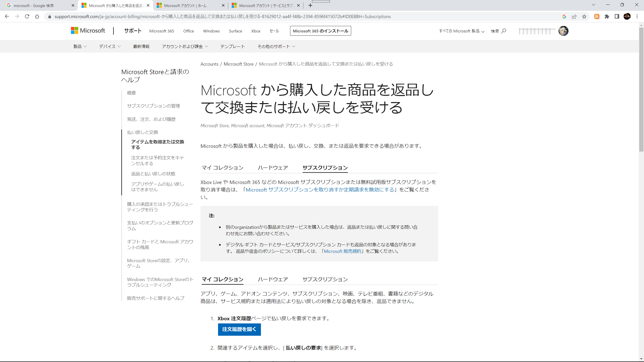Open Chrome three-dot menu
The width and height of the screenshot is (644, 362).
(637, 17)
